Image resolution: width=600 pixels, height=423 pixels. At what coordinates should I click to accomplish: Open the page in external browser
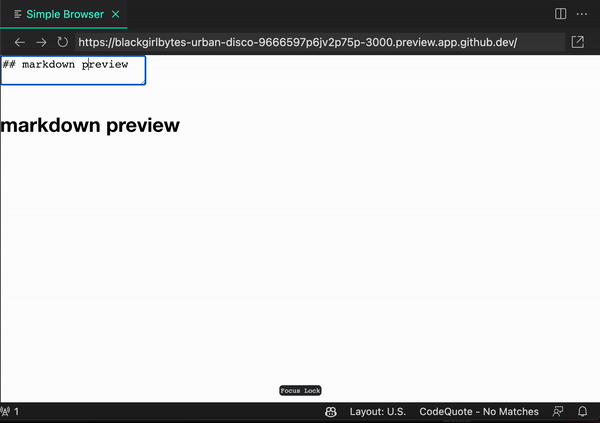click(x=577, y=42)
